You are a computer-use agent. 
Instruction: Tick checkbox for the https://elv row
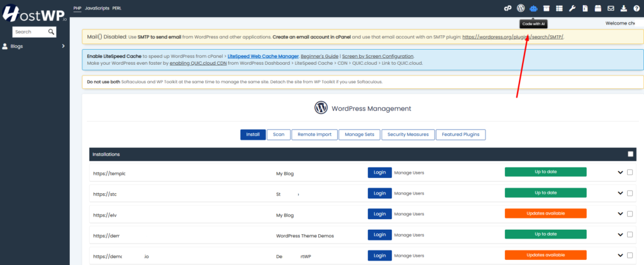point(630,213)
